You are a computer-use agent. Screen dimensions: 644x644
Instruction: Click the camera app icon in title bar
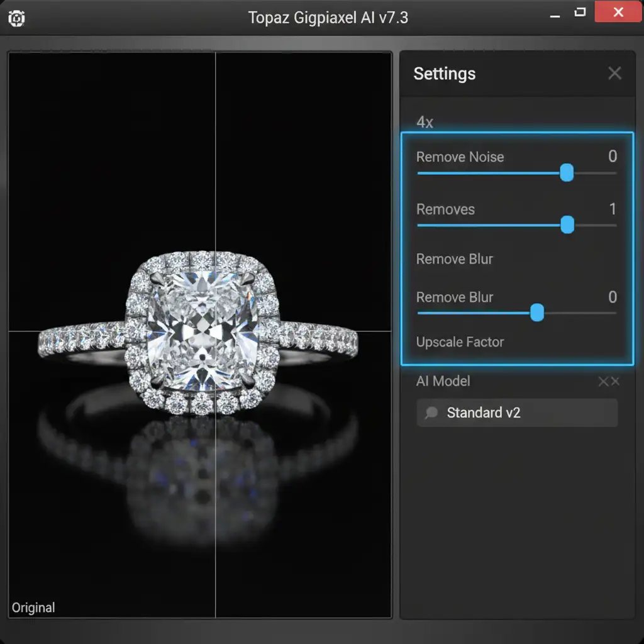point(16,18)
